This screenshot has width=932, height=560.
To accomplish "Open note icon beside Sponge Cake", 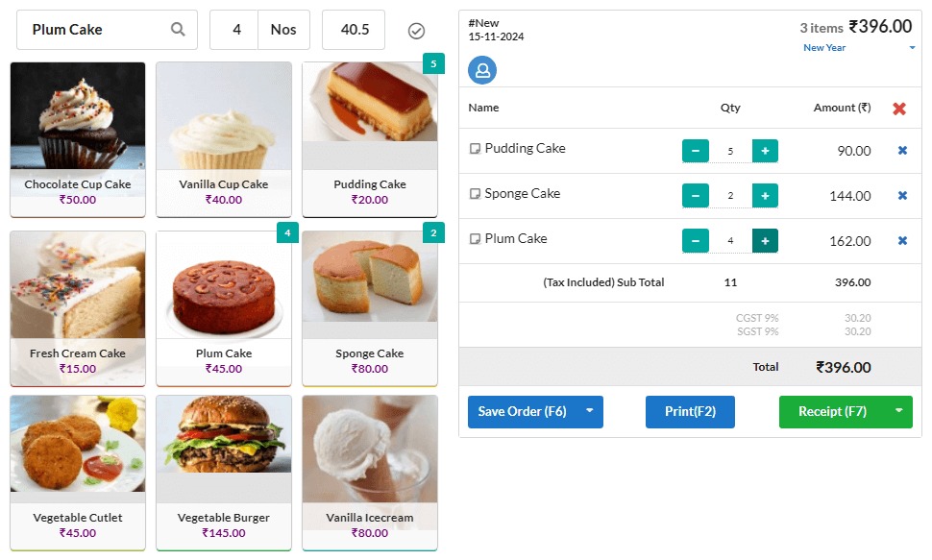I will pos(474,194).
